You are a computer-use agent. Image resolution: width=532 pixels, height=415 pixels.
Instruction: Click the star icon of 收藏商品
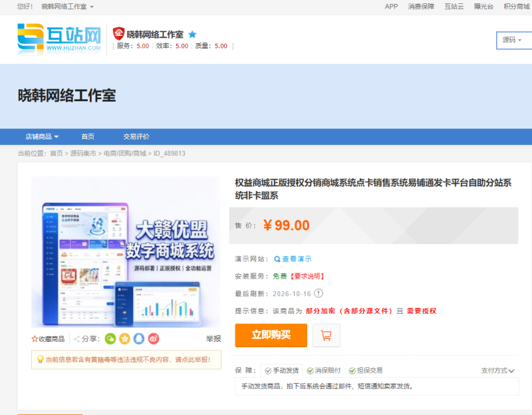pos(35,339)
